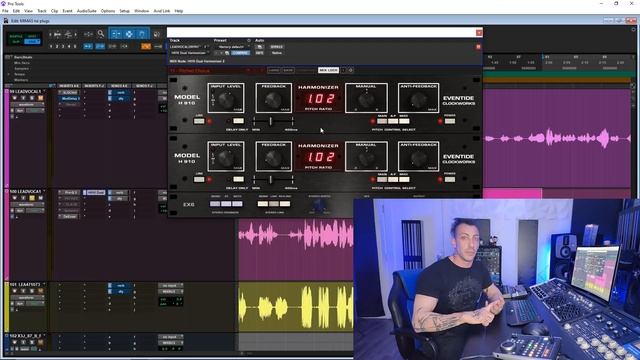Image resolution: width=640 pixels, height=360 pixels.
Task: Click zoom preset 3 button
Action: [63, 46]
